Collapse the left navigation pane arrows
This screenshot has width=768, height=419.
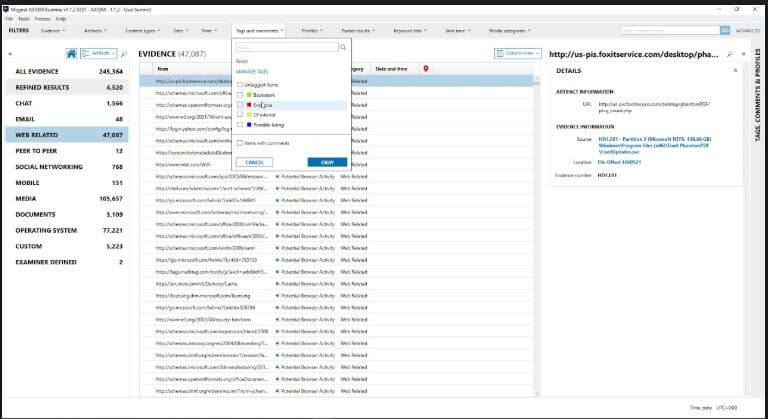click(10, 54)
